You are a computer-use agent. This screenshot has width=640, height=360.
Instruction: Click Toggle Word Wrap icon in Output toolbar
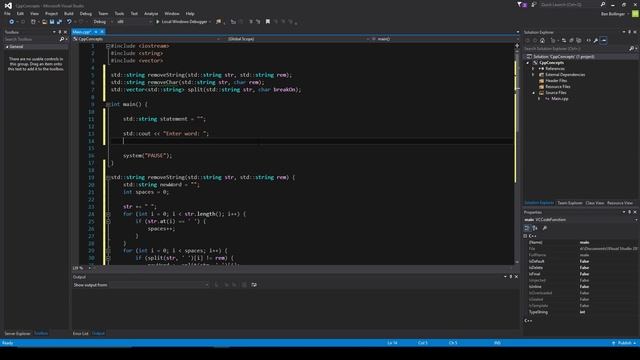254,285
